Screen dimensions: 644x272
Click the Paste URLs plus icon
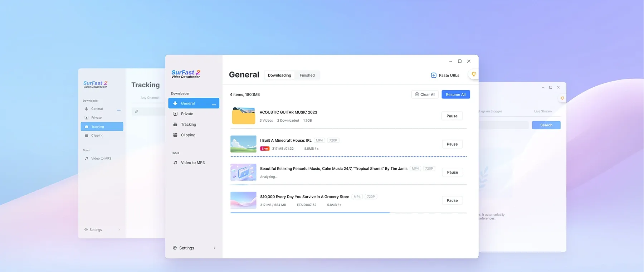[433, 76]
